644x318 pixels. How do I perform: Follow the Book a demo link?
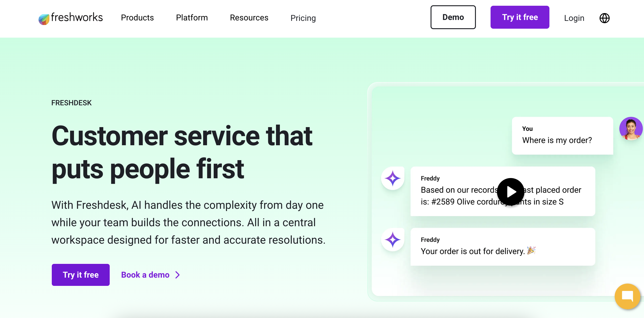(145, 275)
